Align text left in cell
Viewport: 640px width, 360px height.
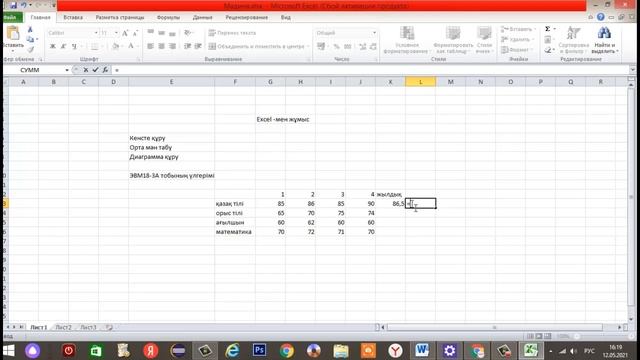coord(151,47)
